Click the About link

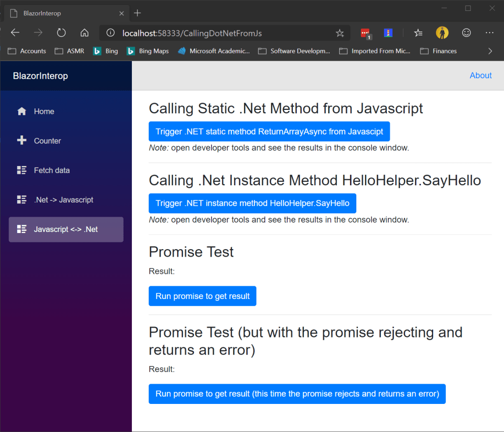pyautogui.click(x=480, y=75)
